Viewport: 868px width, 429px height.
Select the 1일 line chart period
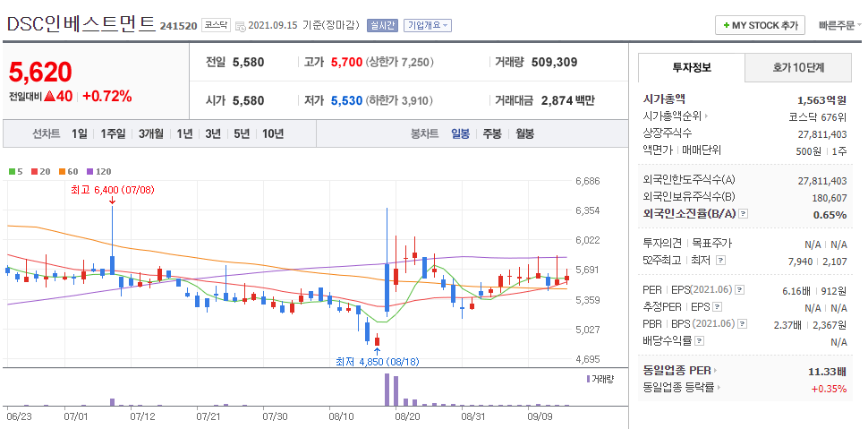pos(80,133)
